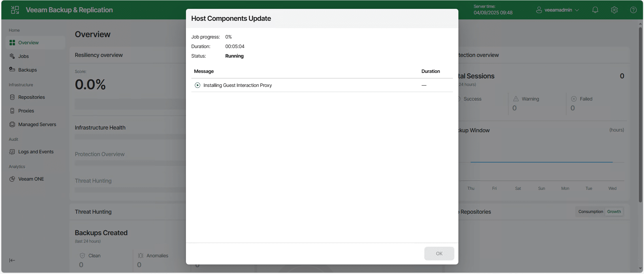This screenshot has width=644, height=274.
Task: Click the Repositories database icon
Action: point(12,97)
